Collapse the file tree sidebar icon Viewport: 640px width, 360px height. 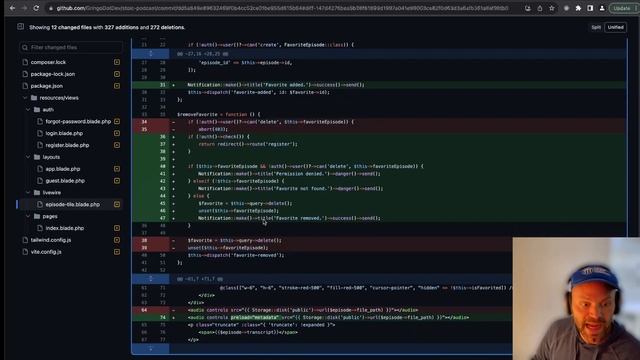[20, 27]
